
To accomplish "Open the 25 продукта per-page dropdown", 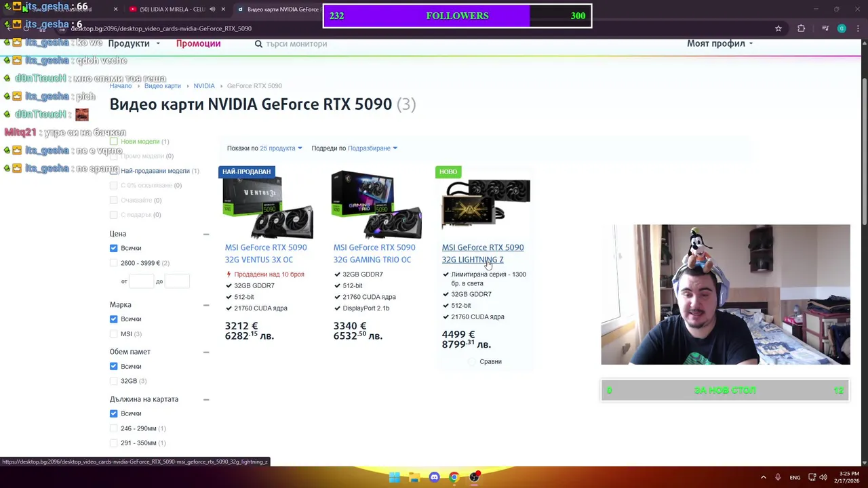I will click(281, 148).
